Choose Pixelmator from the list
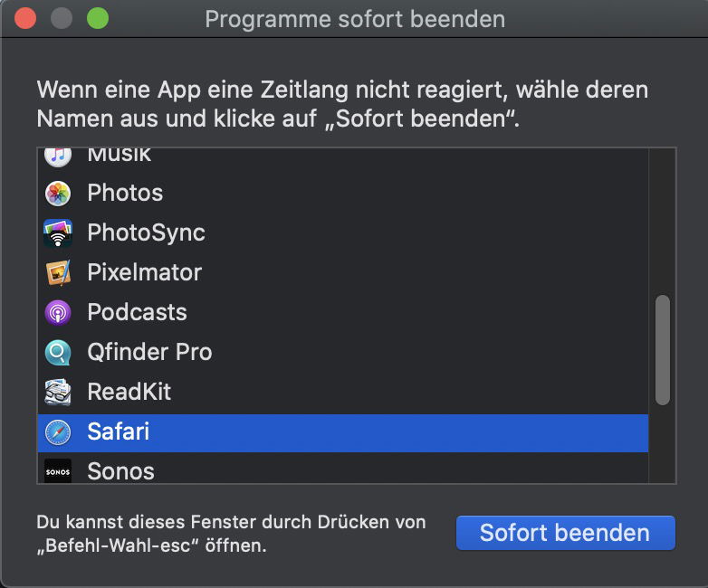708x588 pixels. (343, 272)
